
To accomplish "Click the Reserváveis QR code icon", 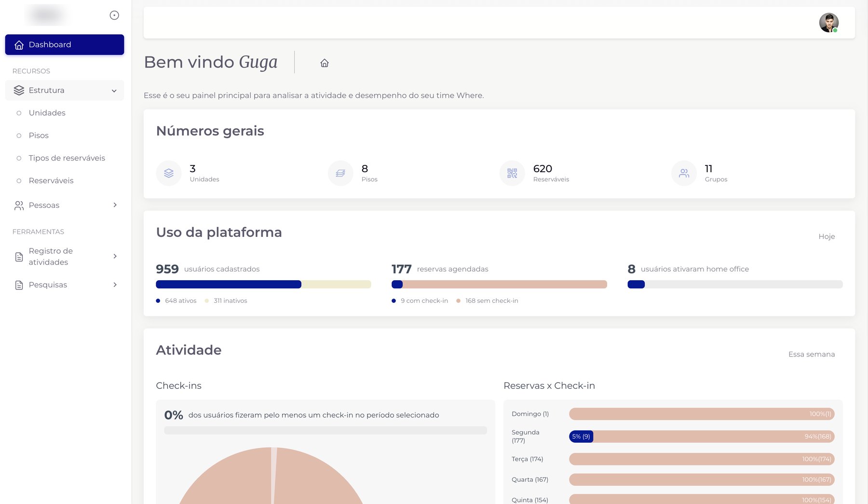I will [x=512, y=173].
